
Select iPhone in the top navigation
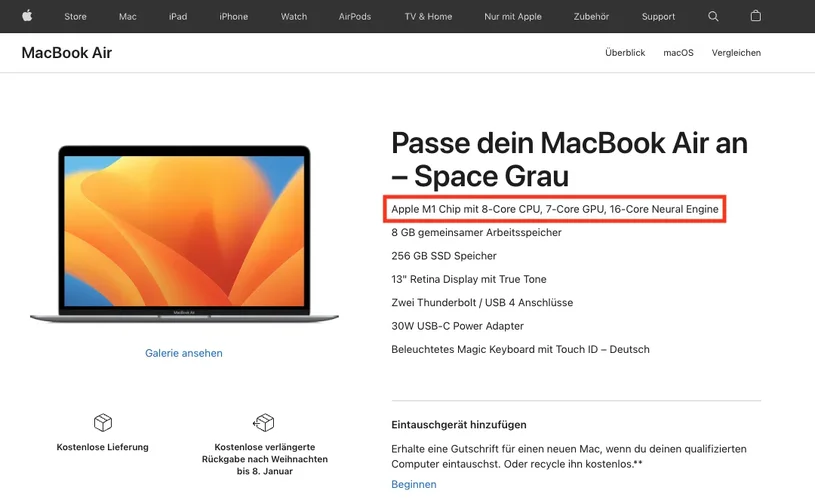[x=233, y=17]
